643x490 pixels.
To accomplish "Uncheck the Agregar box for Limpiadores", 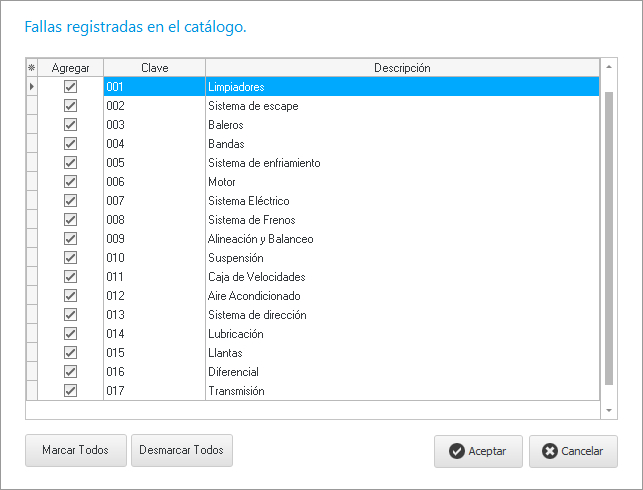I will [x=70, y=87].
